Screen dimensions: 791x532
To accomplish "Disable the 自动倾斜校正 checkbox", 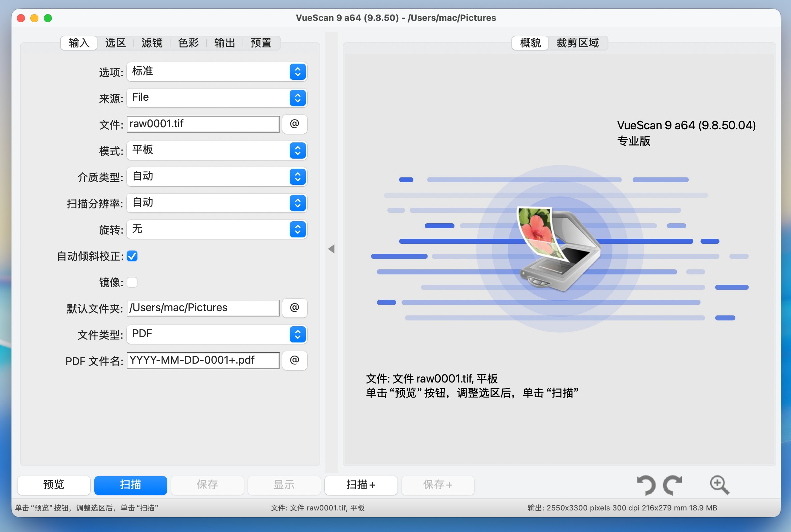I will pos(132,256).
